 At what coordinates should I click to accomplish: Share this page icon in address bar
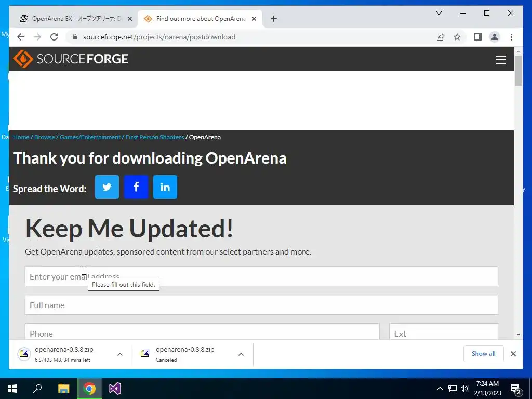point(441,37)
